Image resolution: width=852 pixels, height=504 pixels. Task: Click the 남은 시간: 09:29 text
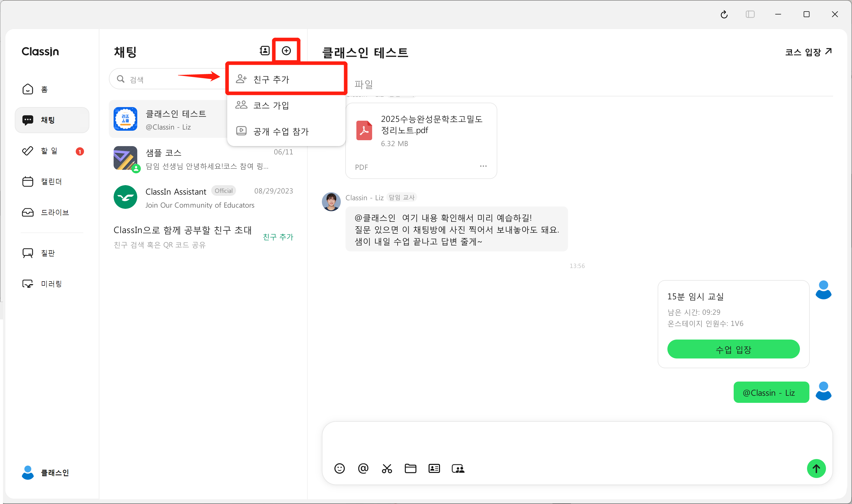tap(694, 312)
